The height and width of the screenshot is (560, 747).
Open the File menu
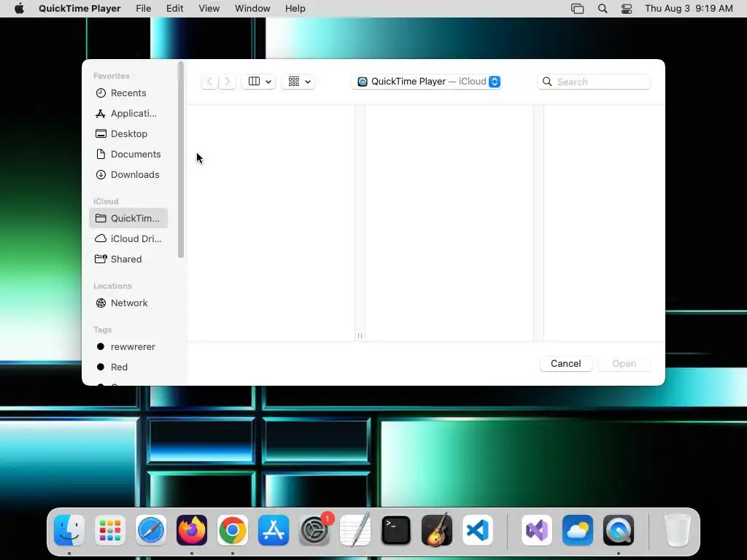[x=144, y=9]
